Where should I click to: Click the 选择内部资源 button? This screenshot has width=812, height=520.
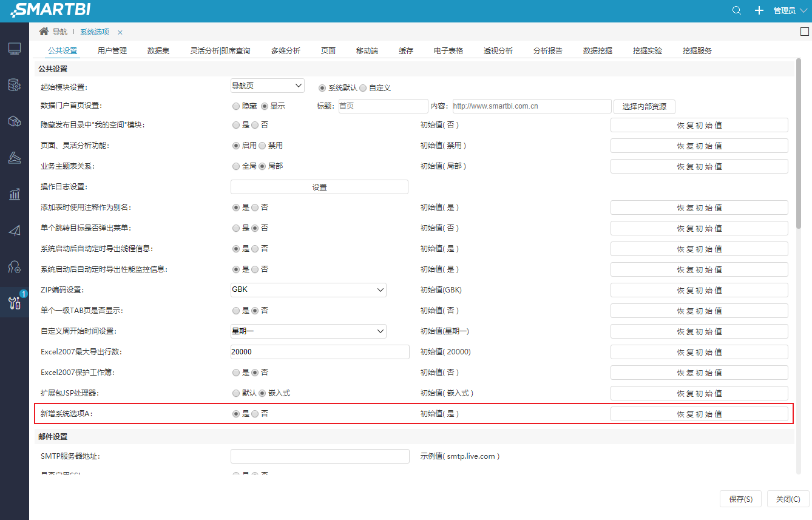point(645,107)
